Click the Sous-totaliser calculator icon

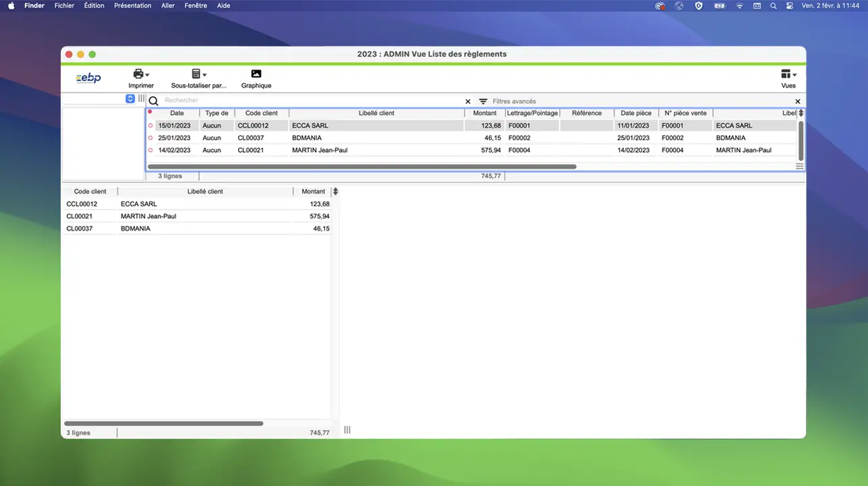196,74
